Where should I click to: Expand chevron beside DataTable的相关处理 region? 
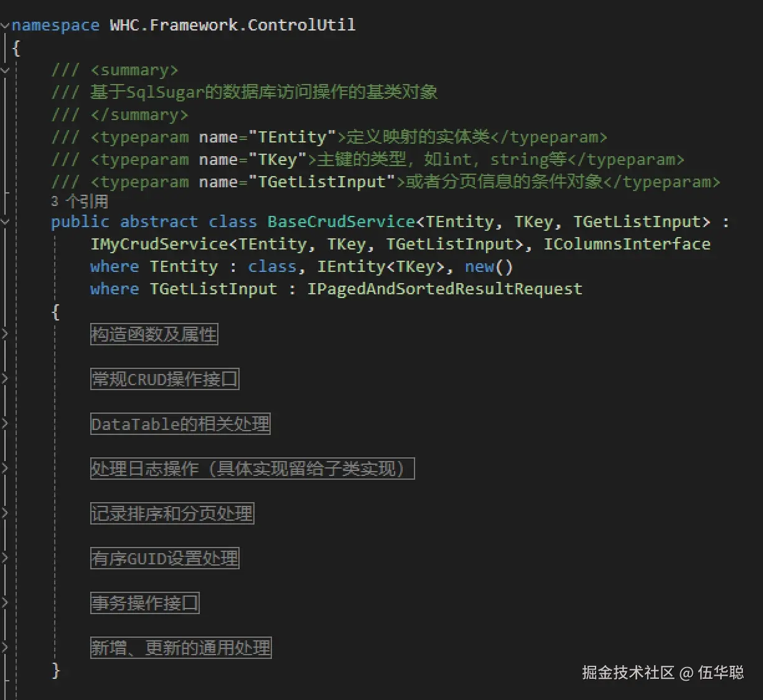[x=5, y=424]
